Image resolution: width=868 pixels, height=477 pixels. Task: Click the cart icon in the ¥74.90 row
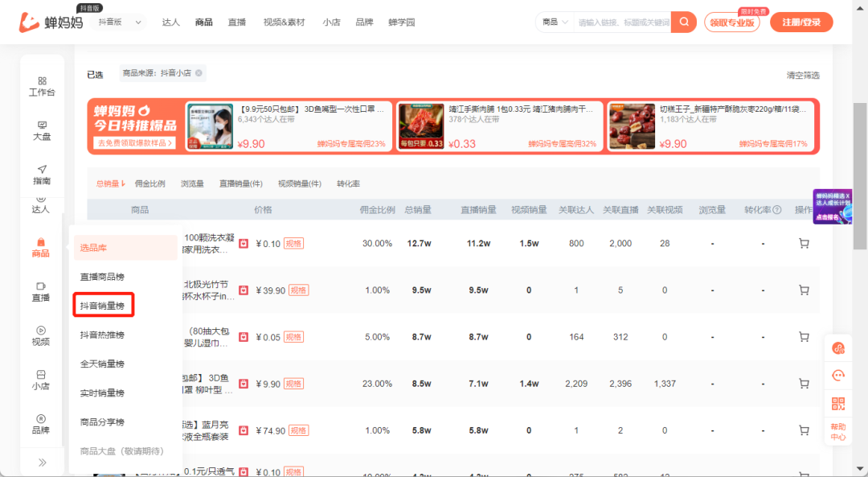tap(804, 430)
